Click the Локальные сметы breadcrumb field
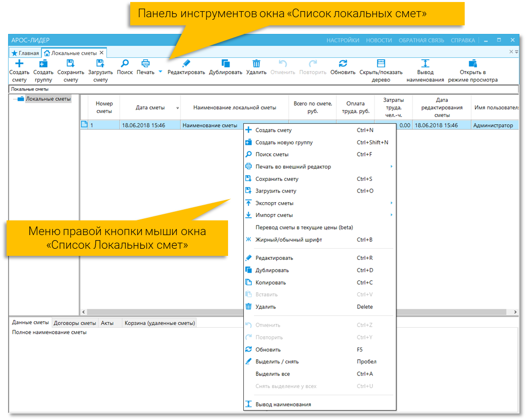526x420 pixels. point(264,89)
